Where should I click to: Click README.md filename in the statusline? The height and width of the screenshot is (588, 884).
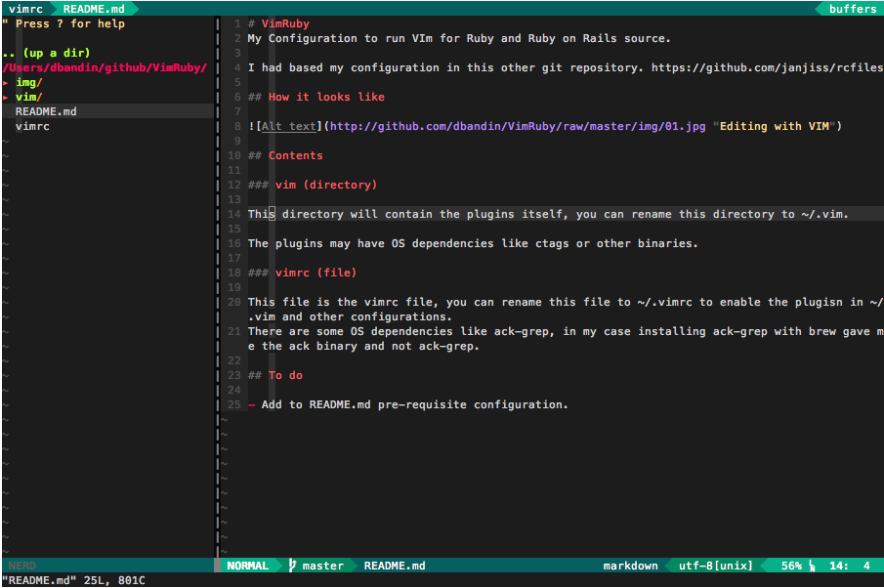click(x=395, y=566)
